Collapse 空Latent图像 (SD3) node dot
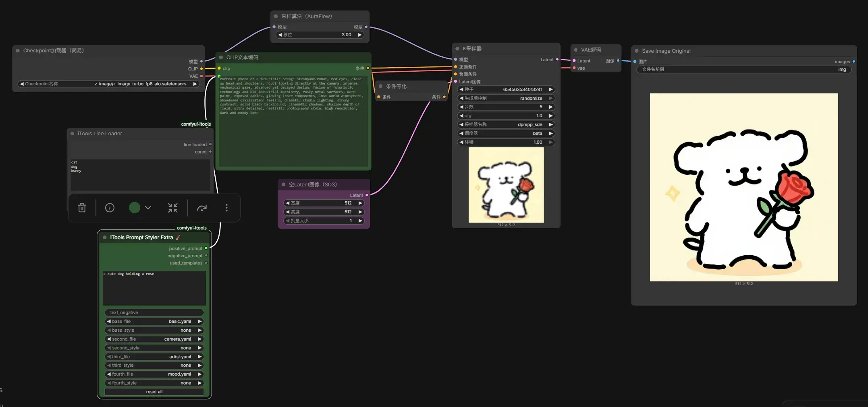 pos(284,185)
